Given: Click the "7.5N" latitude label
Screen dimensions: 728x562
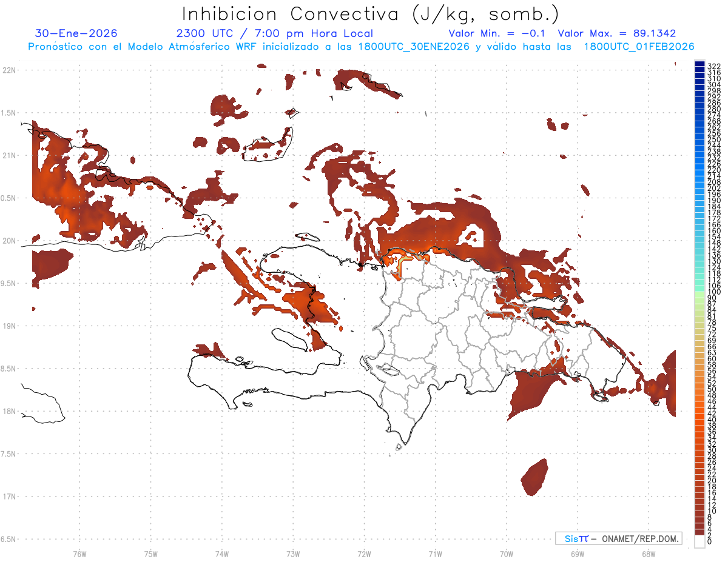Looking at the screenshot, I should 8,453.
